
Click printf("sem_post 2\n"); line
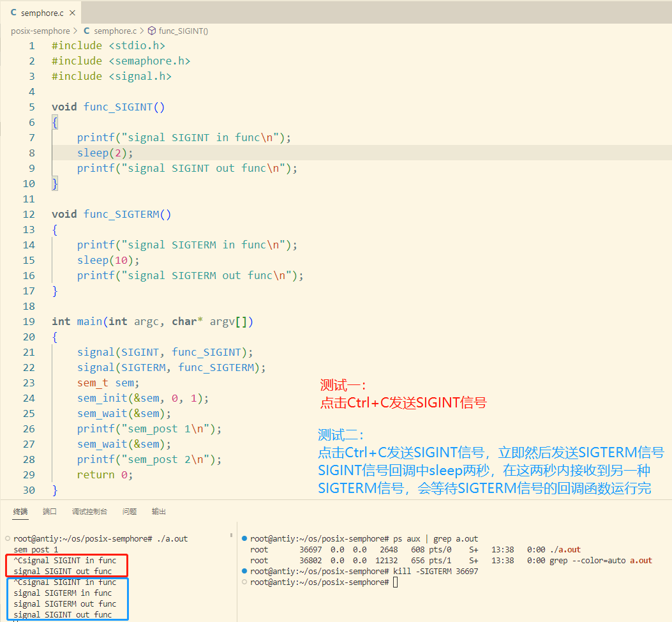(149, 459)
